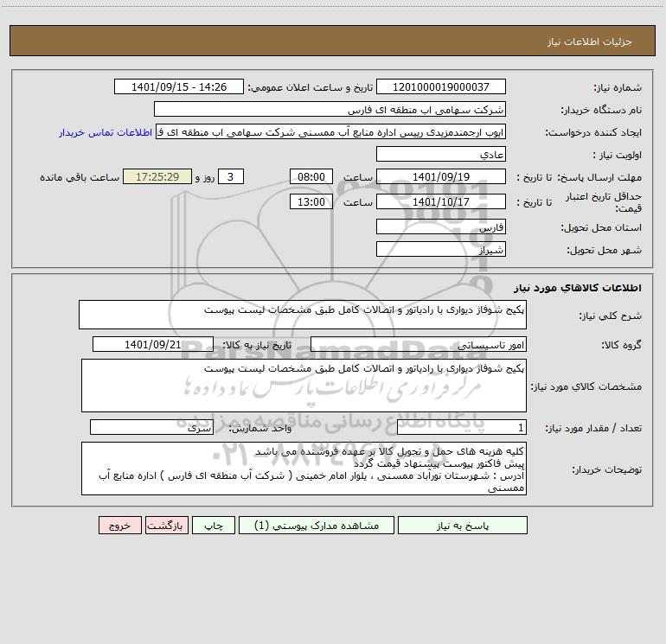
Task: Click the goods group field امور تاسیساتی
Action: [419, 344]
